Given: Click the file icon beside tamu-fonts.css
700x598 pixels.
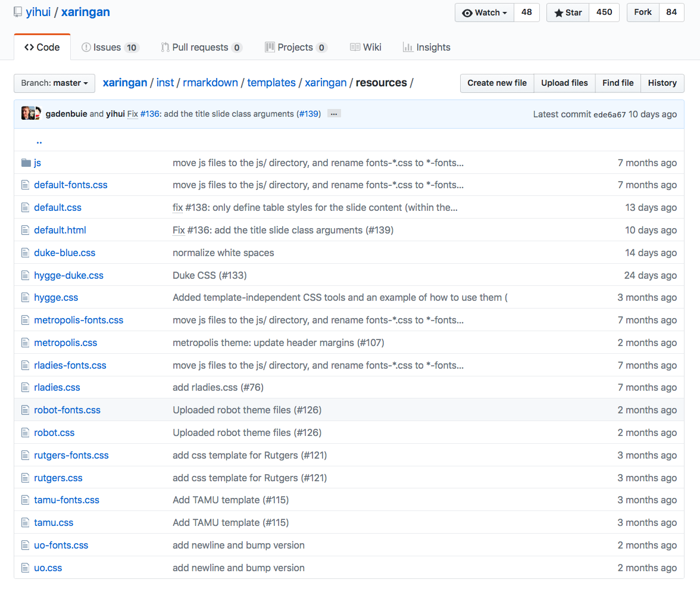Looking at the screenshot, I should pos(26,500).
